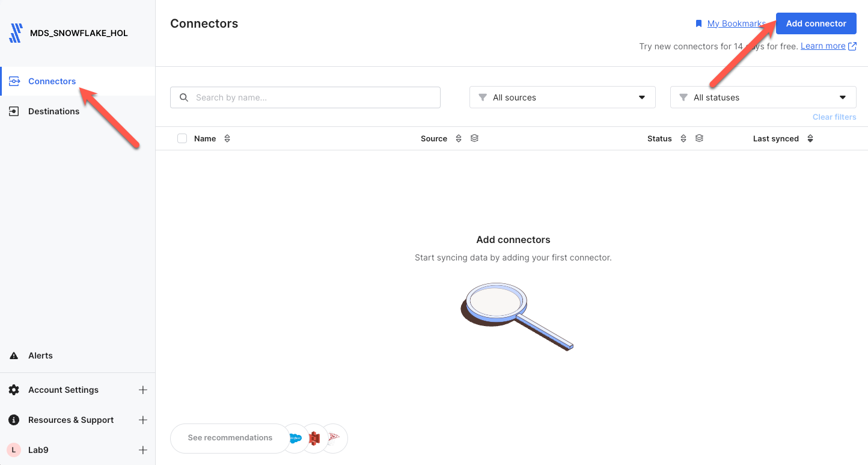868x465 pixels.
Task: Select Connectors in the sidebar
Action: click(52, 81)
